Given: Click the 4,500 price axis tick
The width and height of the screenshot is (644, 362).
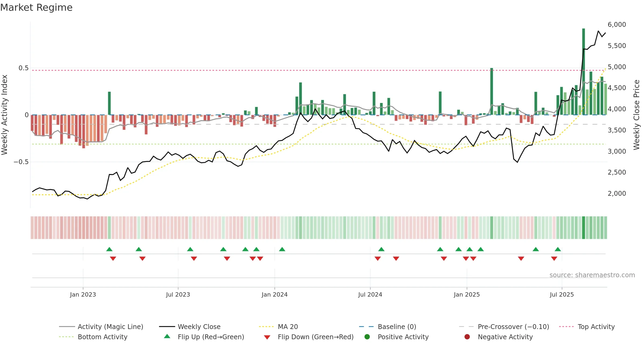Looking at the screenshot, I should (617, 88).
